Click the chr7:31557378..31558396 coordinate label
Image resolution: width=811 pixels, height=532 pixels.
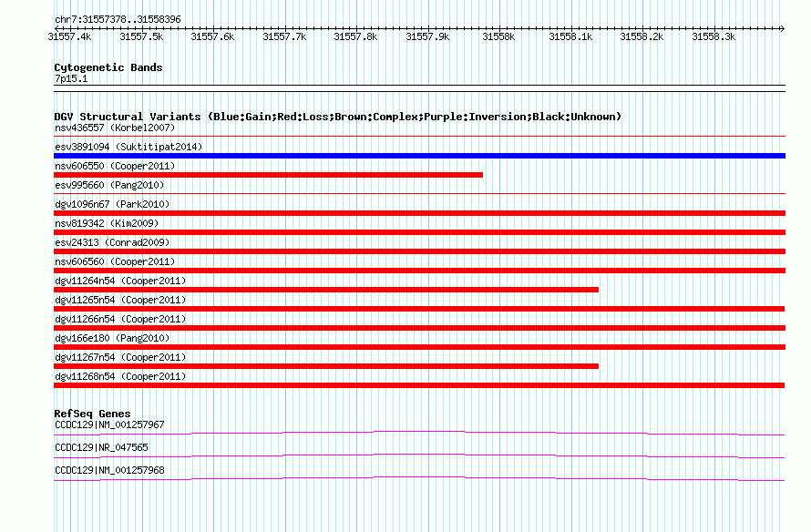pyautogui.click(x=118, y=20)
